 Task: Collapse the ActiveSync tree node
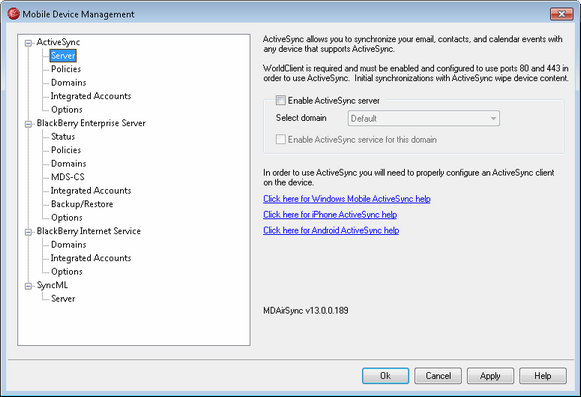click(28, 43)
